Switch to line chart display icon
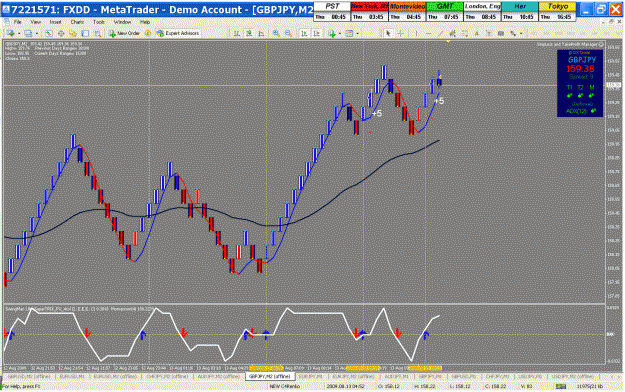 (261, 34)
